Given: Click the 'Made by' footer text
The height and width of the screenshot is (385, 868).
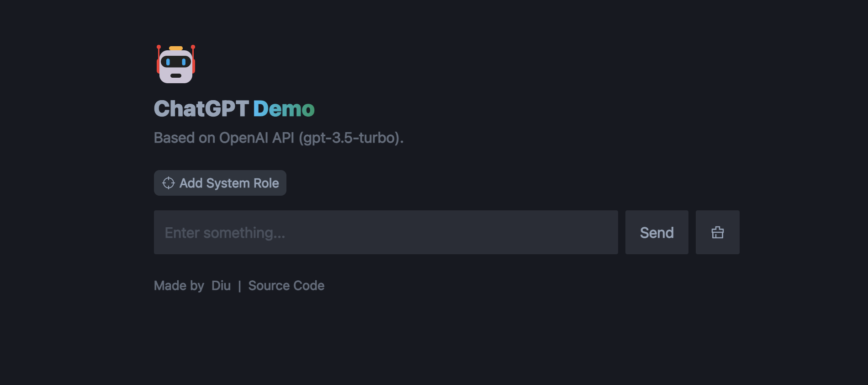Looking at the screenshot, I should coord(179,285).
